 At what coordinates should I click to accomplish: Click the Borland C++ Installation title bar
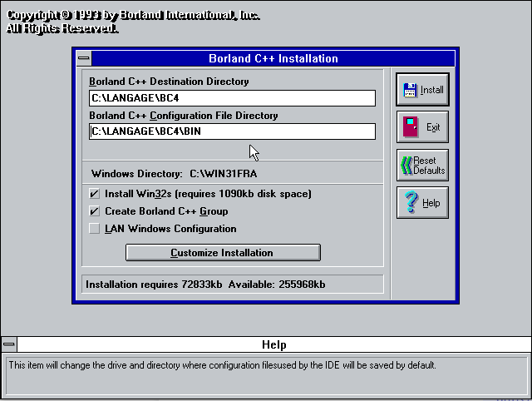point(273,58)
